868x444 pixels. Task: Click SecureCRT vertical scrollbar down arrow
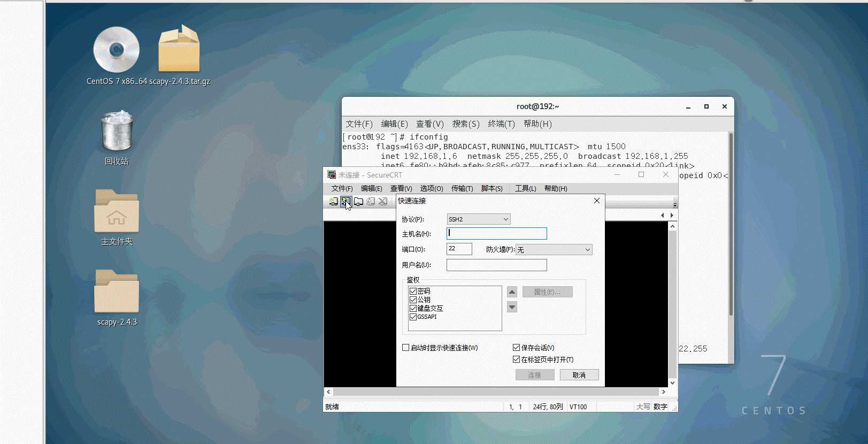pos(673,383)
